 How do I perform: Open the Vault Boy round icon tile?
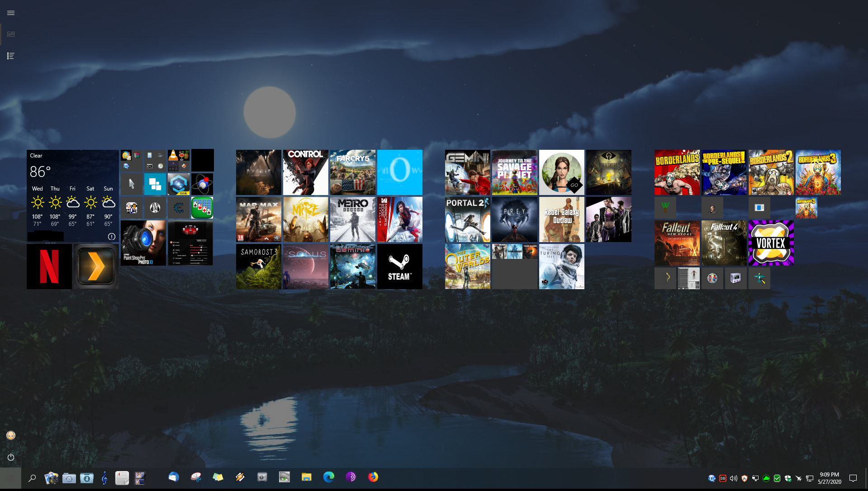click(712, 278)
